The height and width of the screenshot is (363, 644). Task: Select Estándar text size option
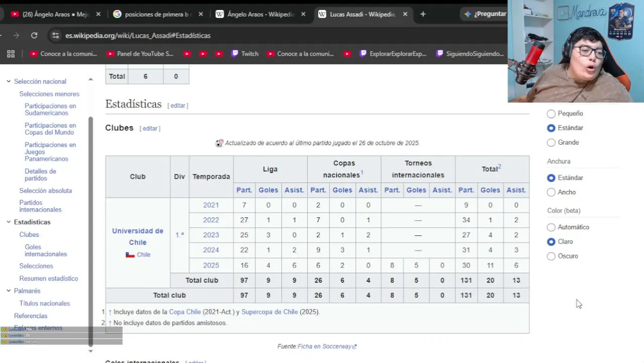(551, 128)
